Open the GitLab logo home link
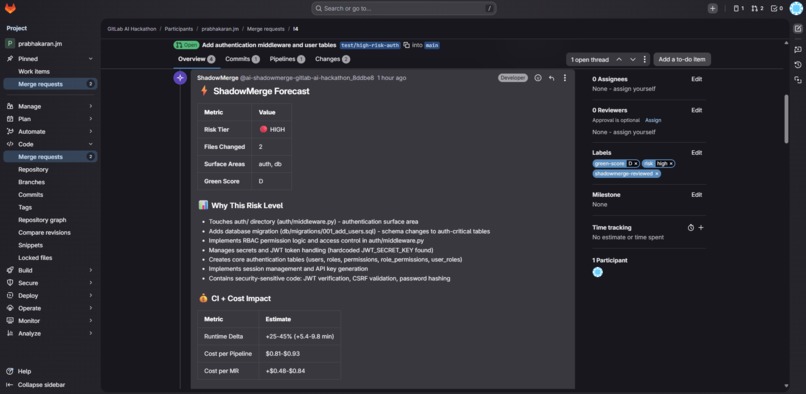Viewport: 806px width, 394px height. 10,8
